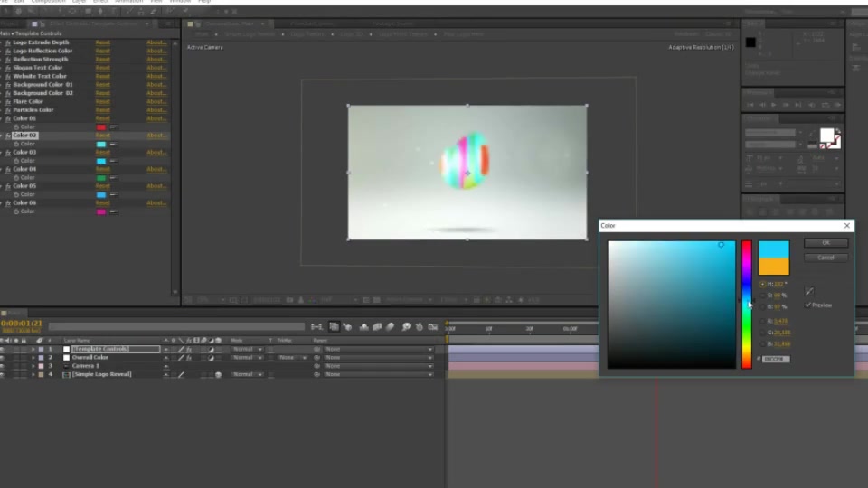This screenshot has width=868, height=488.
Task: Open the Effect menu in menu bar
Action: 100,2
